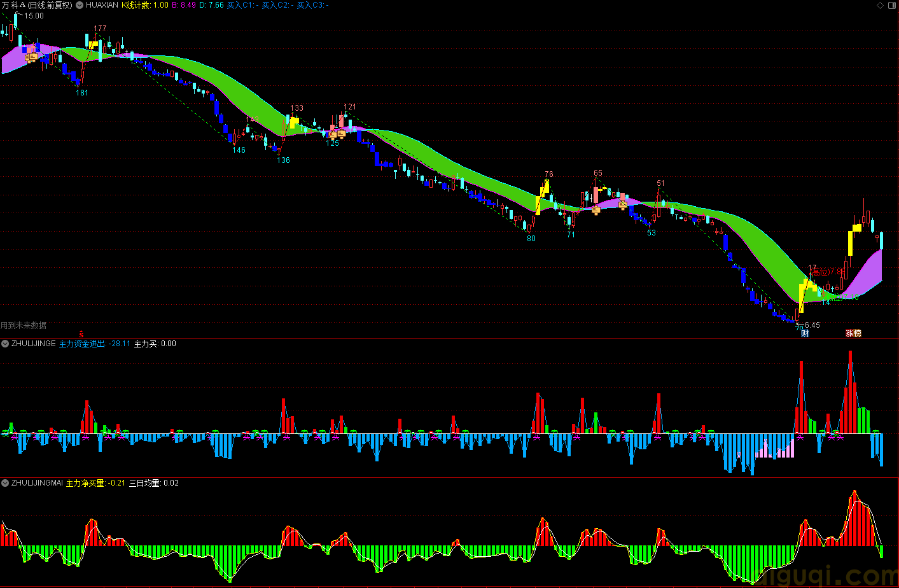Click the 133 peak count label
Image resolution: width=899 pixels, height=588 pixels.
(x=296, y=108)
